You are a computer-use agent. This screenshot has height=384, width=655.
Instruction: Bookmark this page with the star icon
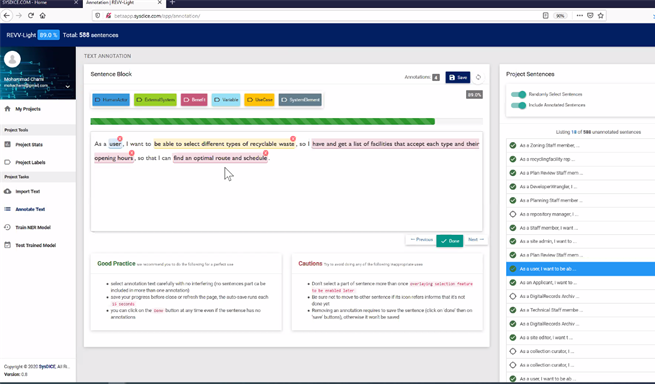click(x=601, y=15)
